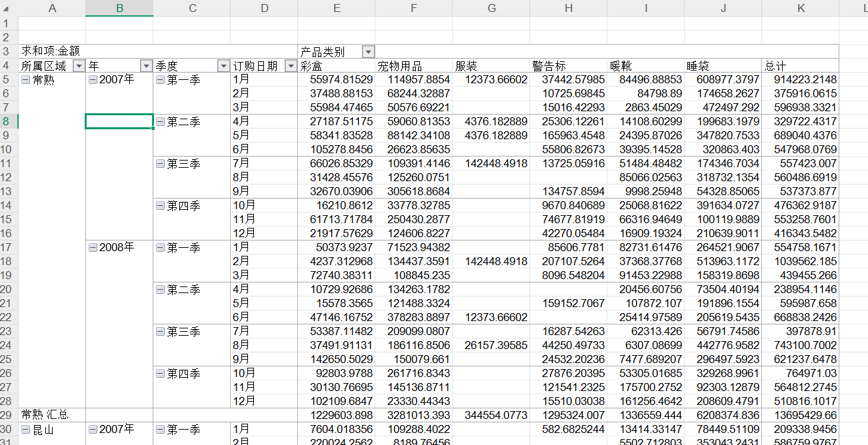
Task: Collapse the 2008年 group in row 17
Action: click(93, 248)
